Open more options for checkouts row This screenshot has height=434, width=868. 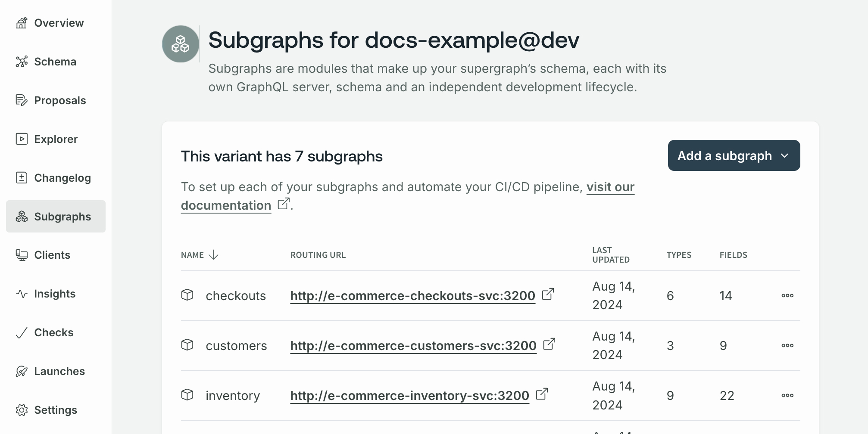787,296
